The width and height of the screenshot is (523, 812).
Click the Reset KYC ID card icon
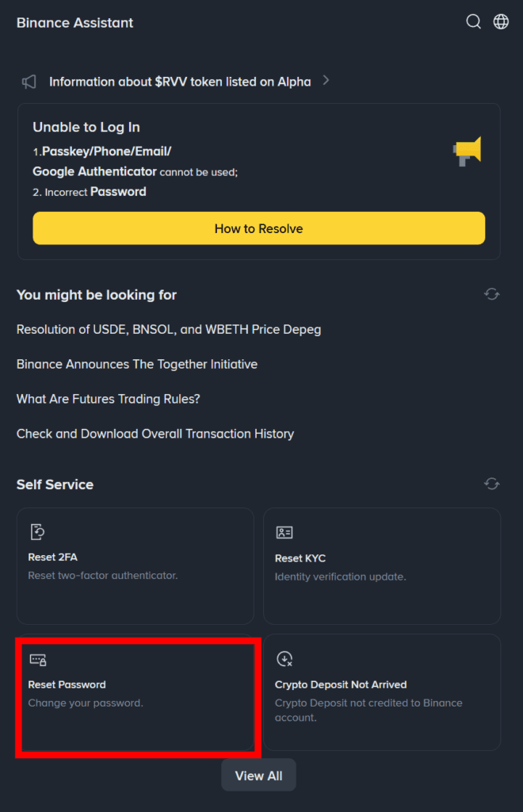tap(284, 532)
